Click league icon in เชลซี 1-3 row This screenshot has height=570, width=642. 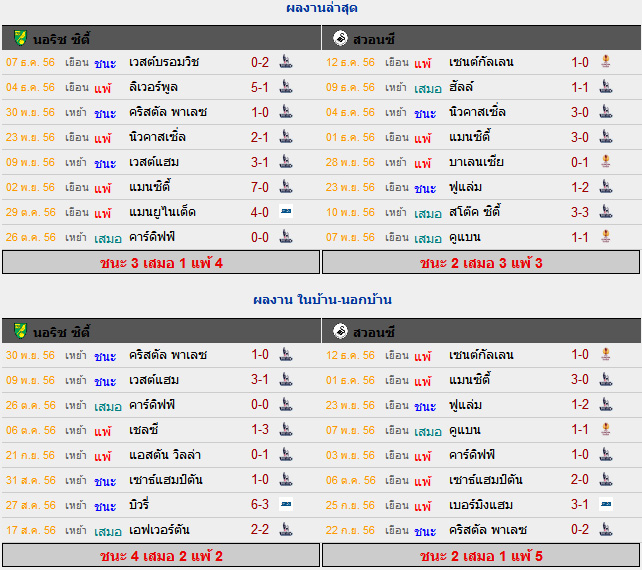[286, 429]
